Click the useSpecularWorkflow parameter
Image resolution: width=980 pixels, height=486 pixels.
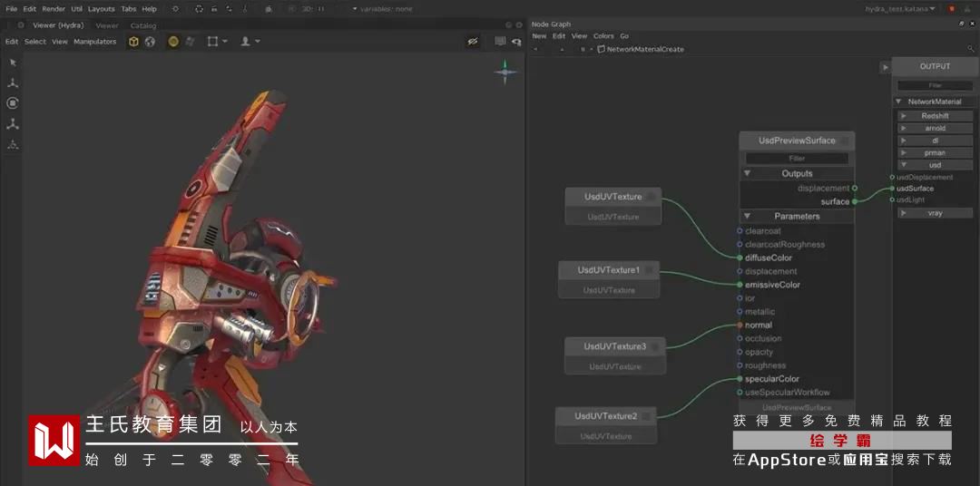[x=788, y=393]
